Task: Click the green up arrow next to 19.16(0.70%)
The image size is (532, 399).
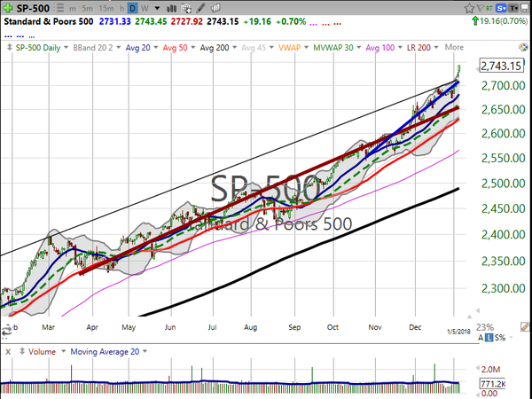Action: tap(475, 21)
